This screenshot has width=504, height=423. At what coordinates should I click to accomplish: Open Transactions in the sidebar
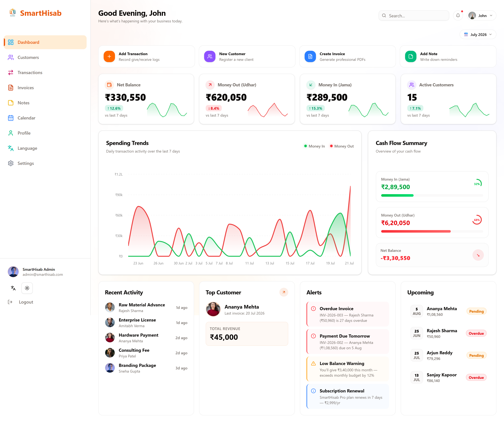tap(45, 72)
